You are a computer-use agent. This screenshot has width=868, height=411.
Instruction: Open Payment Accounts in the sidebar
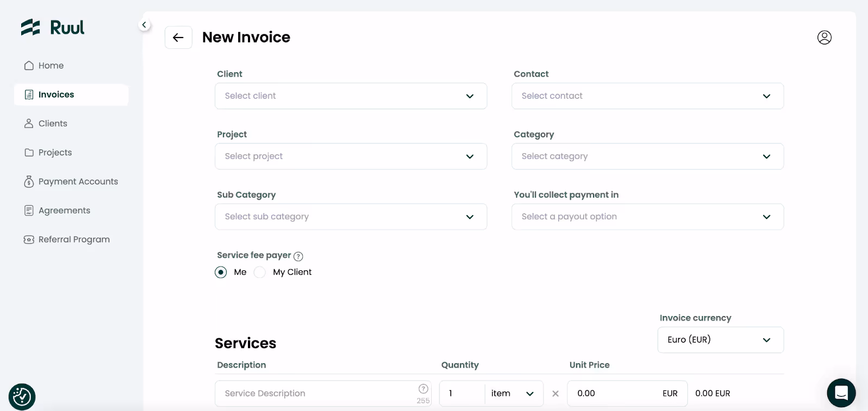coord(71,181)
